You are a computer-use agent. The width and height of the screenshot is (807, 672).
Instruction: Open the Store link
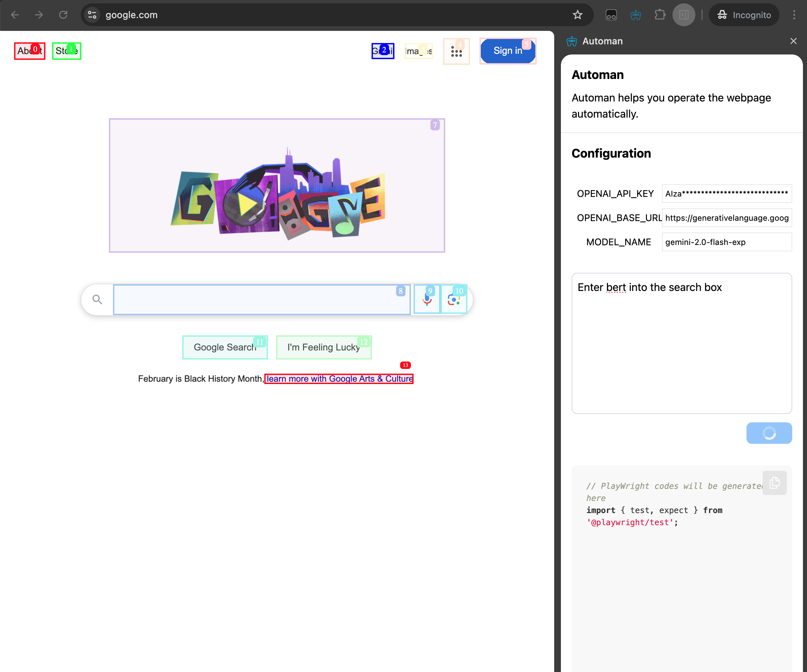tap(67, 51)
